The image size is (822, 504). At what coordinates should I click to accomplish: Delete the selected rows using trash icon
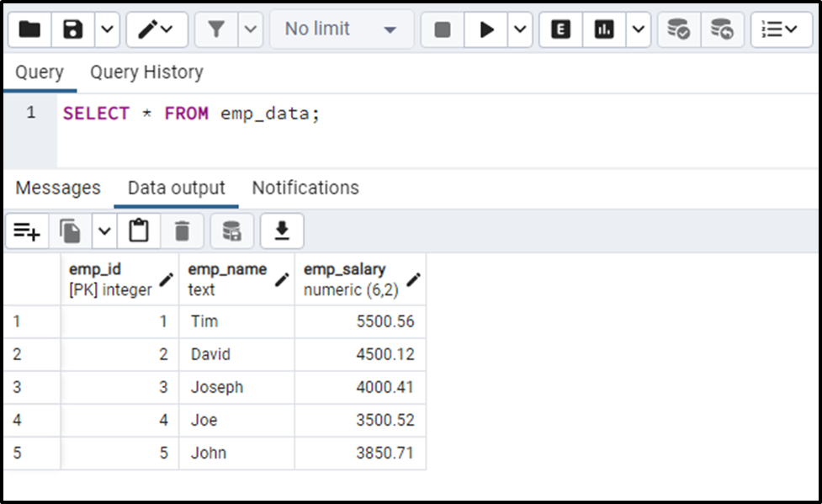pyautogui.click(x=183, y=231)
